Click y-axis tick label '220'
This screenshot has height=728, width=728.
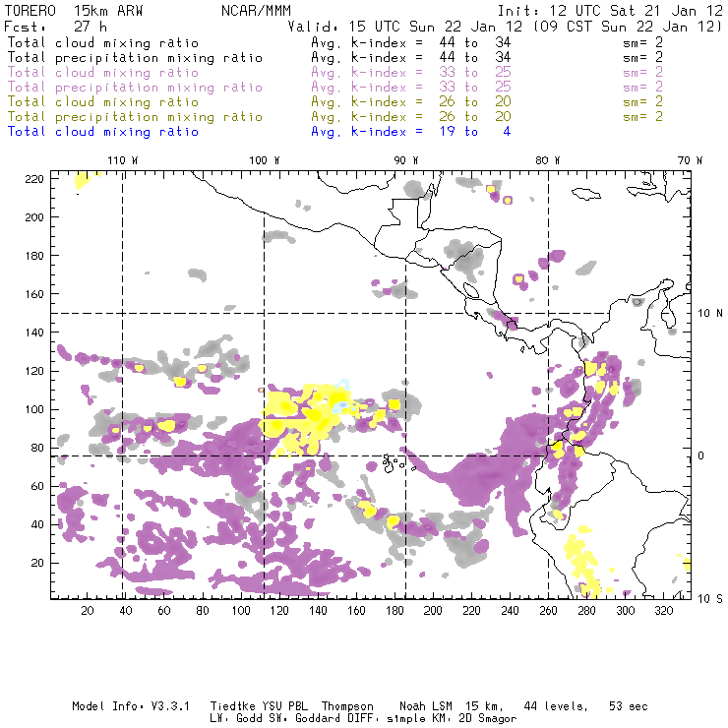point(33,179)
